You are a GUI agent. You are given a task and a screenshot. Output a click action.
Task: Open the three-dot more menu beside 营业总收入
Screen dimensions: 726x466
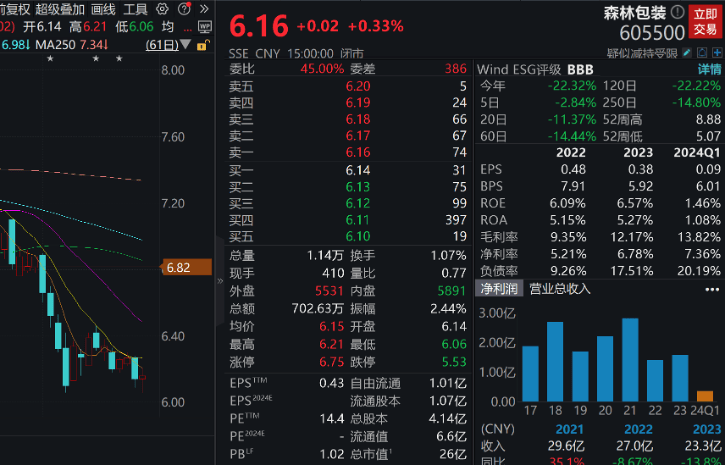[712, 290]
